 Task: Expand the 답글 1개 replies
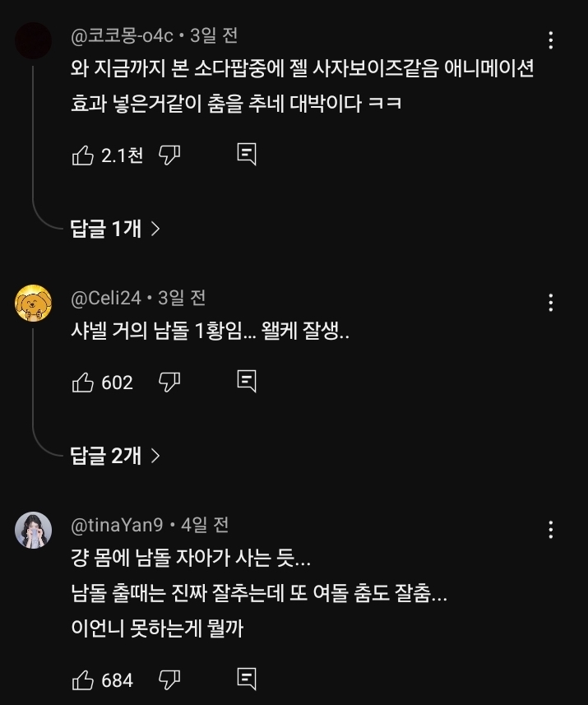pos(115,229)
